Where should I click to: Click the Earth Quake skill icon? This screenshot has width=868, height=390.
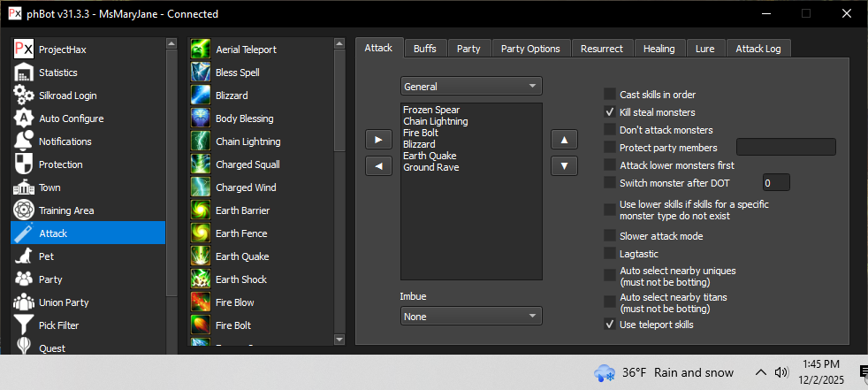click(201, 256)
